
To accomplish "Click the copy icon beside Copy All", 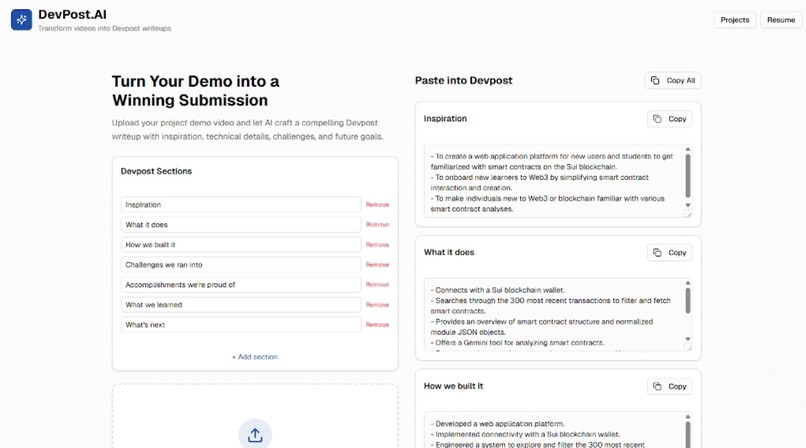I will [x=655, y=80].
